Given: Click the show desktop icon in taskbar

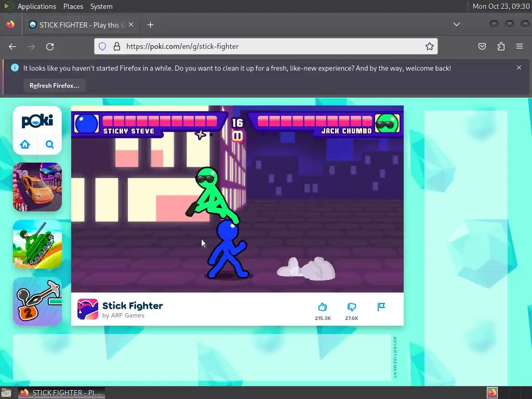Looking at the screenshot, I should pyautogui.click(x=6, y=393).
